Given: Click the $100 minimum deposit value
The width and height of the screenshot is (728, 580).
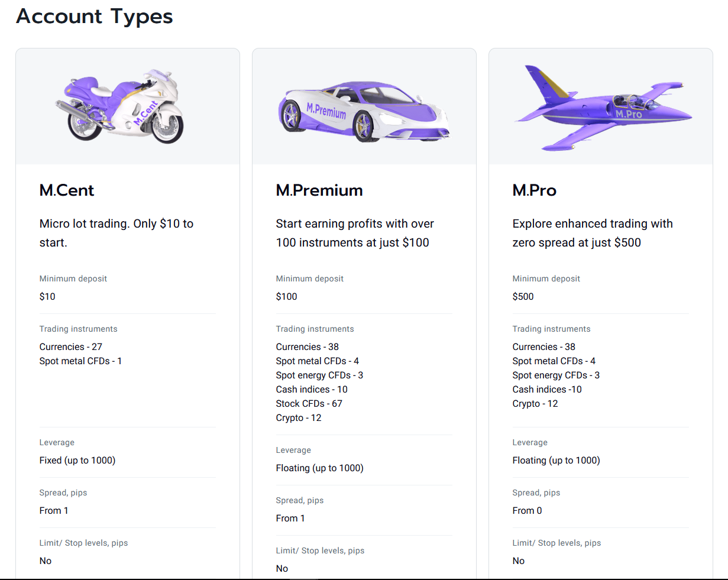Looking at the screenshot, I should 287,297.
